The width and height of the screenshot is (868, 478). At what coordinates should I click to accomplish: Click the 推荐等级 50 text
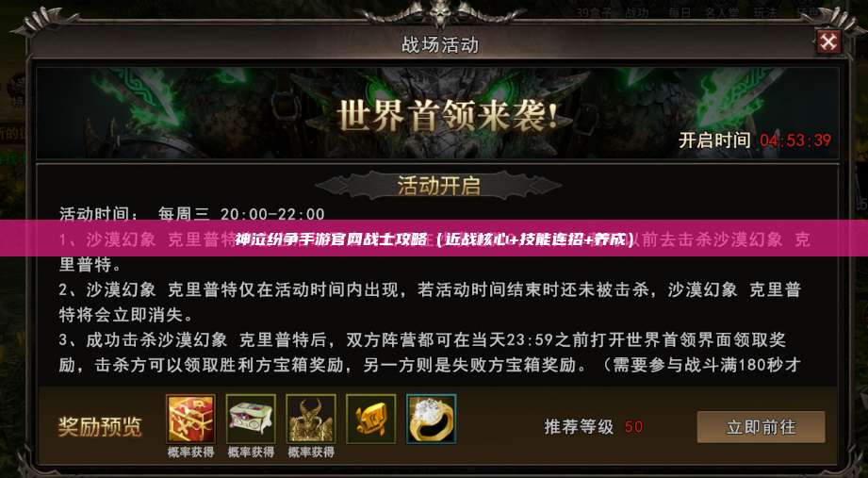click(594, 426)
